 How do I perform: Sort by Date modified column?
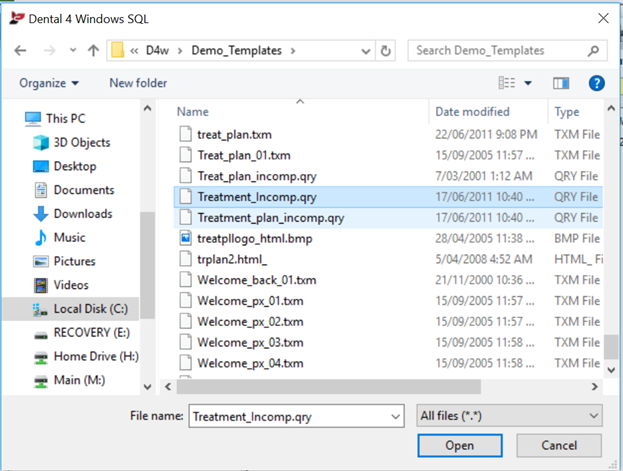point(472,112)
